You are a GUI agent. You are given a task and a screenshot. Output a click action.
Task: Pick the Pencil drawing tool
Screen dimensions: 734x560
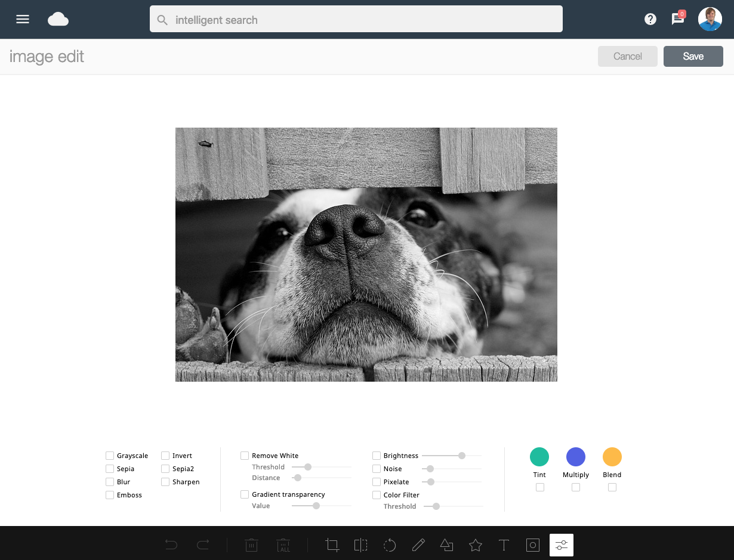[x=418, y=544]
